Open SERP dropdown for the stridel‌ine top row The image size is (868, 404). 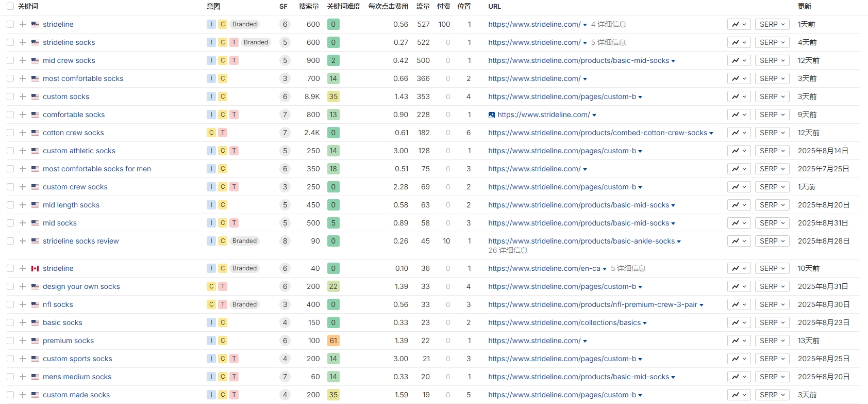[x=772, y=24]
